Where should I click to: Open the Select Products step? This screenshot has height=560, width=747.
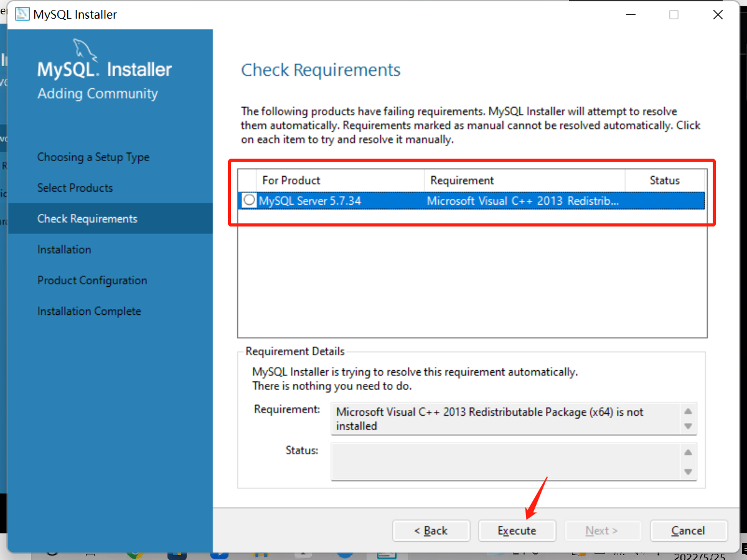click(75, 188)
